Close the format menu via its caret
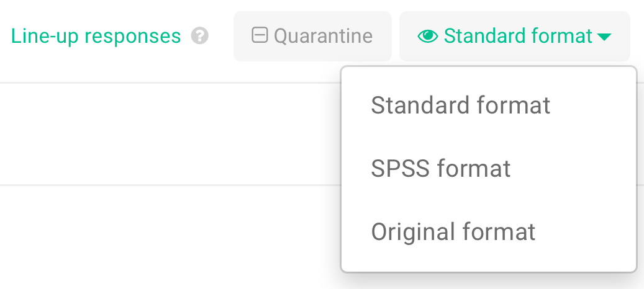This screenshot has height=289, width=644. (x=604, y=37)
